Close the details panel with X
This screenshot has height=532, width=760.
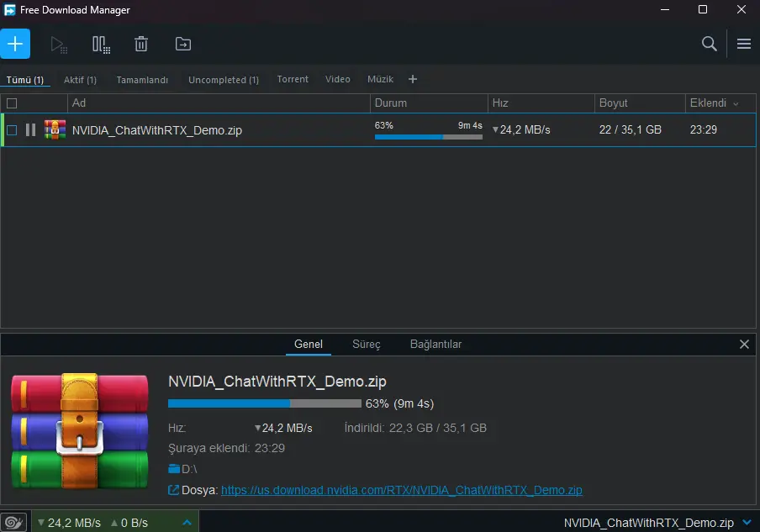tap(744, 344)
